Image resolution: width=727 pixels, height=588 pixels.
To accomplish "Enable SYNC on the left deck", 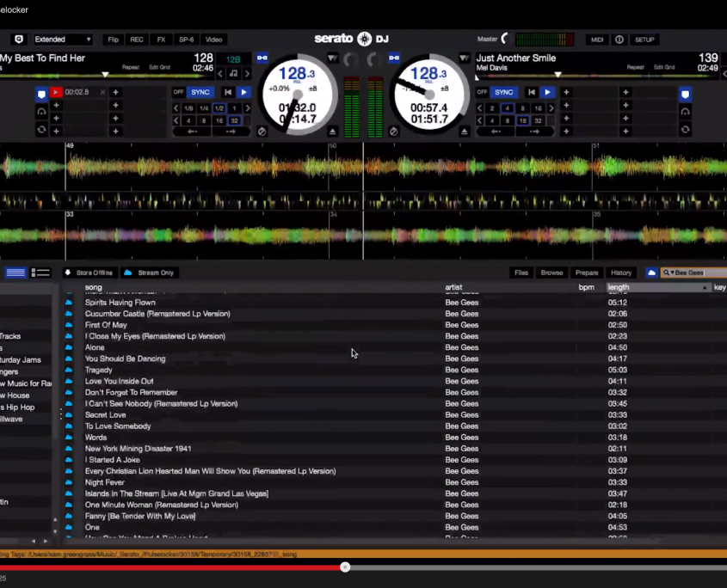I will [x=200, y=92].
